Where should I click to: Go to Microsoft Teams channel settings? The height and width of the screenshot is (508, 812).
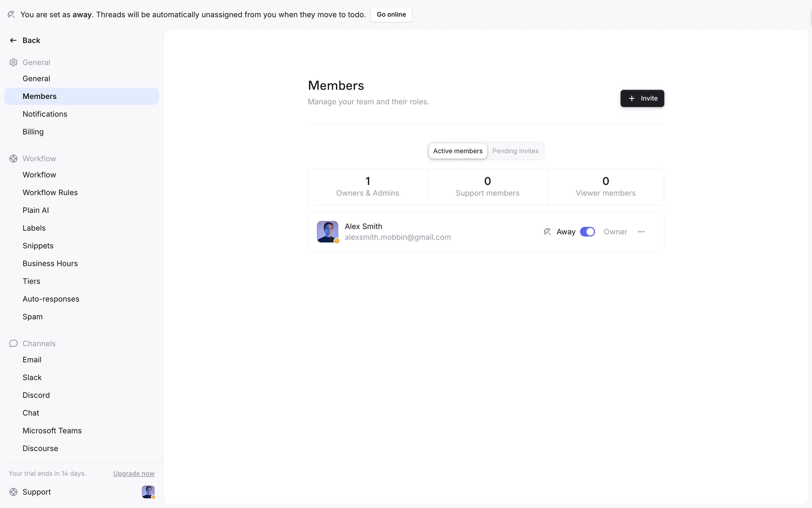(x=52, y=431)
